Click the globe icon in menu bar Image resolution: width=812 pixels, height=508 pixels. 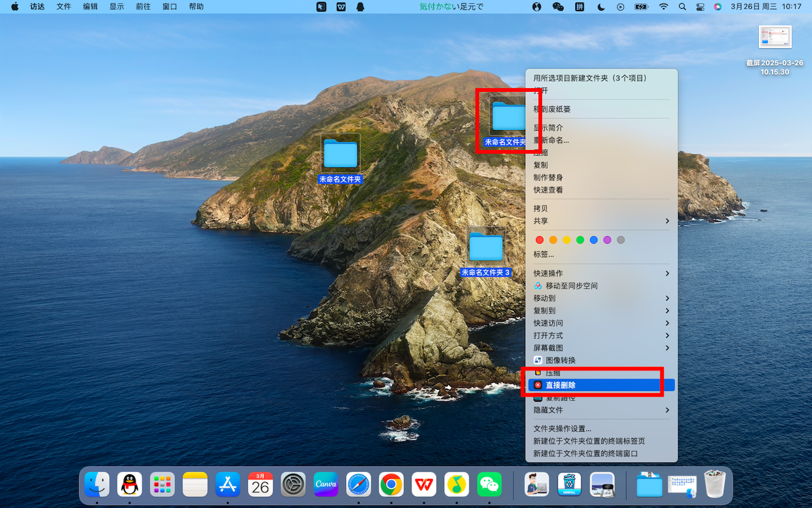(537, 7)
